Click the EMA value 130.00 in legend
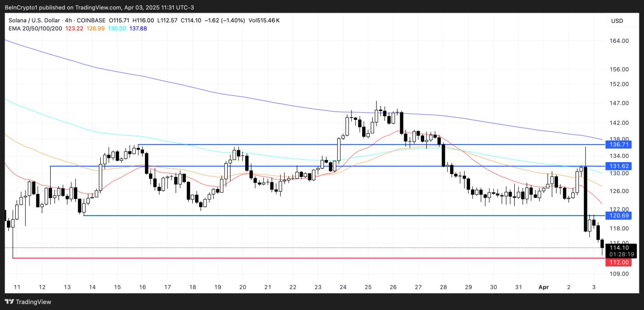Screen dimensions: 644x310 (x=117, y=29)
